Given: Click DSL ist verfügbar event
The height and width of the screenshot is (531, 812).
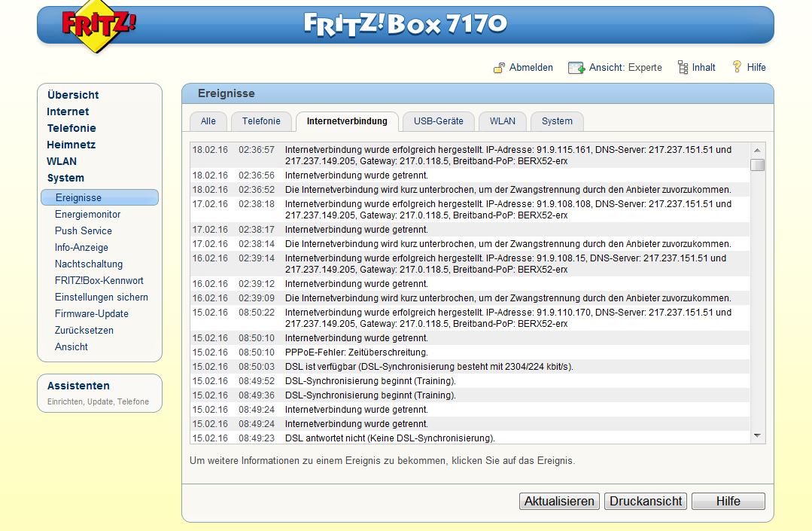Looking at the screenshot, I should 470,367.
